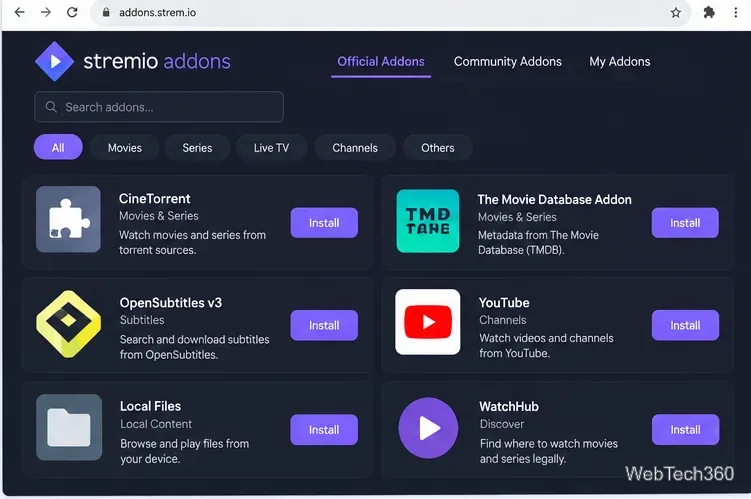The height and width of the screenshot is (499, 751).
Task: Click the padlock site info icon
Action: pos(106,12)
